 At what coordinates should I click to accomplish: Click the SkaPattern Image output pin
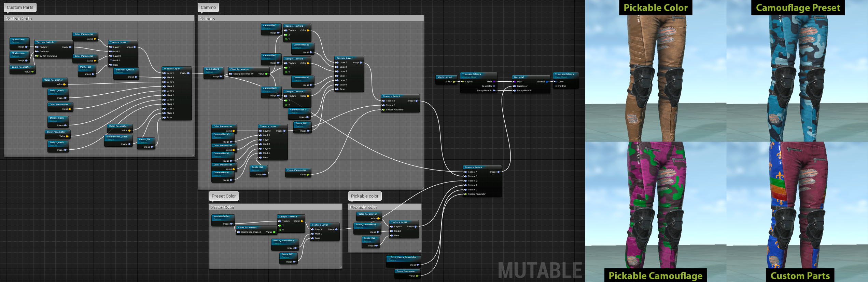26,61
